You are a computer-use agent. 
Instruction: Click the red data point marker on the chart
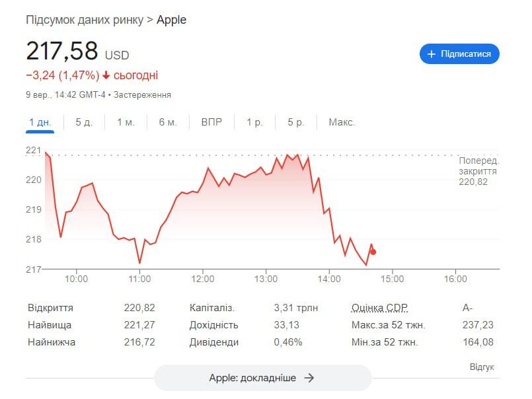point(373,251)
